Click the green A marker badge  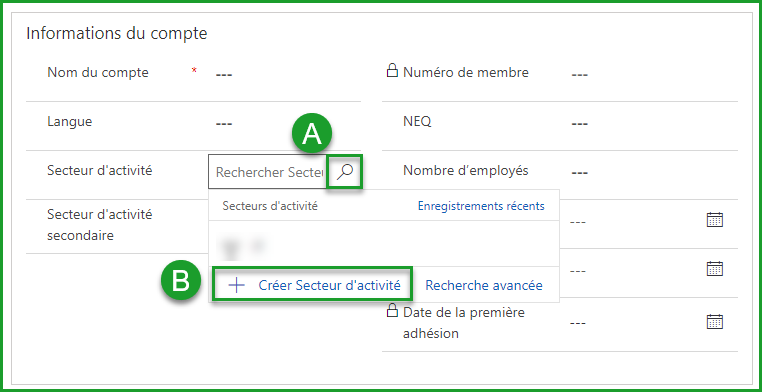coord(312,135)
